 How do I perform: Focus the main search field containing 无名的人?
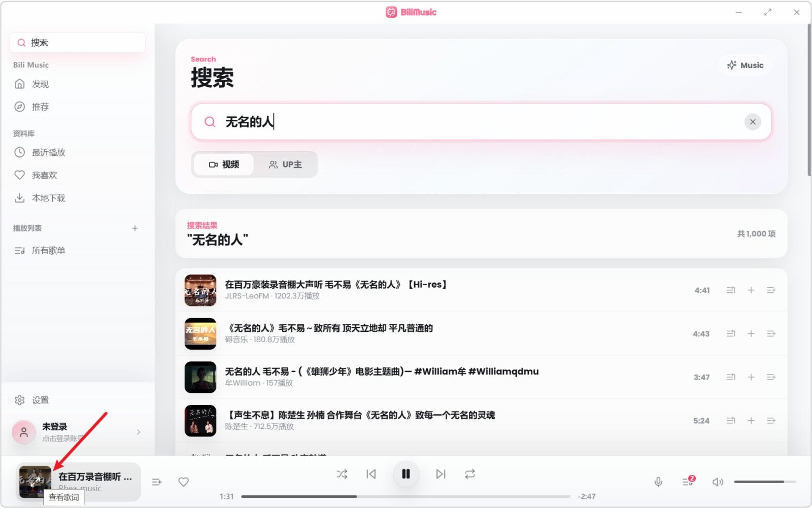[481, 122]
